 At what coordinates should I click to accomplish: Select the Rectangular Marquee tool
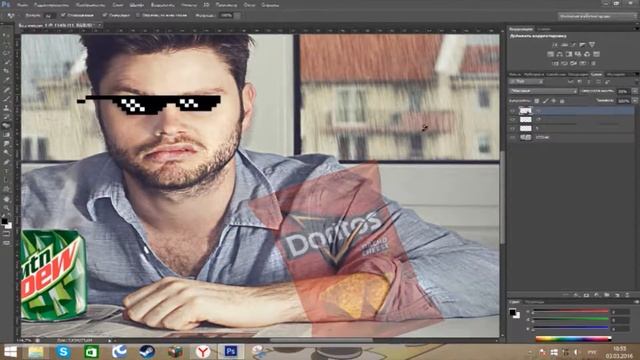pyautogui.click(x=6, y=44)
